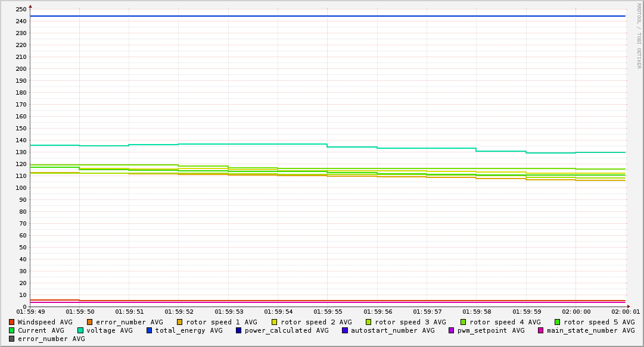Select the rotor speed 2 AVG swatch
This screenshot has width=644, height=347.
point(275,322)
